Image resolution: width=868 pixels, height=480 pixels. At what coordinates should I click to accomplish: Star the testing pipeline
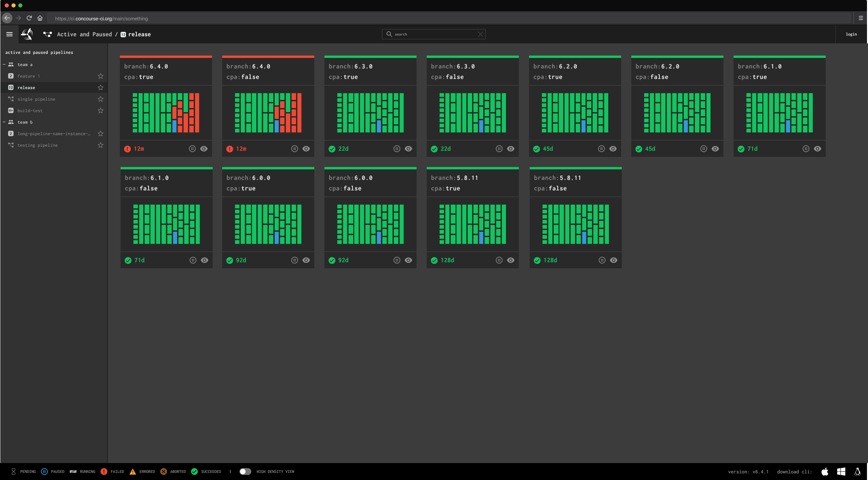click(x=100, y=145)
